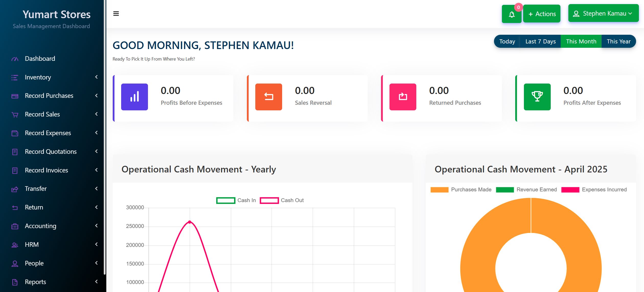This screenshot has height=292, width=644.
Task: Toggle Purchases Made in doughnut chart legend
Action: tap(461, 190)
